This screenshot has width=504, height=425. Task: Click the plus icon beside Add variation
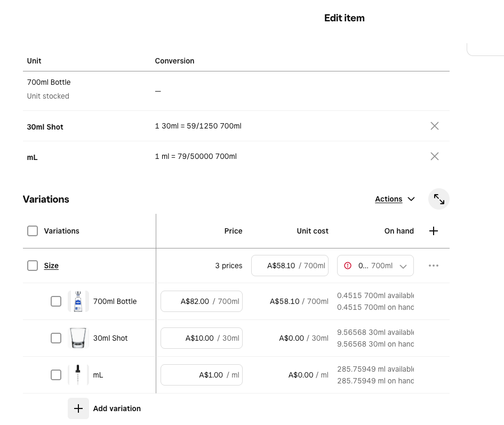(x=78, y=408)
